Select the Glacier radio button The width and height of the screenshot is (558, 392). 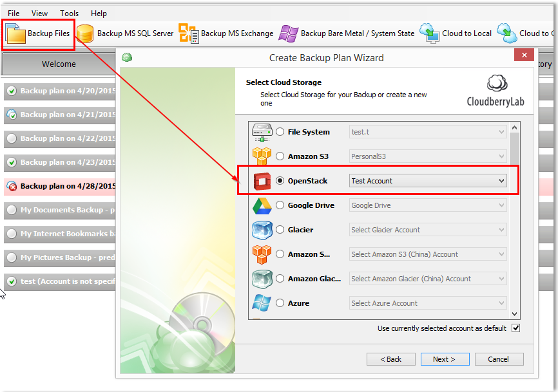click(x=280, y=230)
